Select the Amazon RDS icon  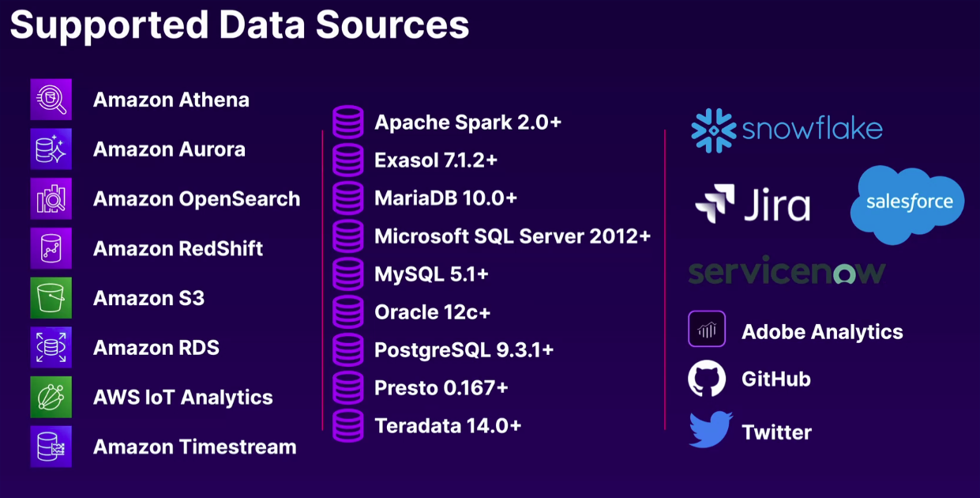click(51, 348)
